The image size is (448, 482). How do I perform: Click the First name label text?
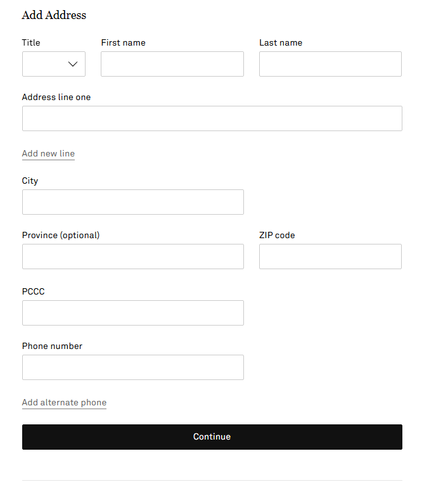123,43
